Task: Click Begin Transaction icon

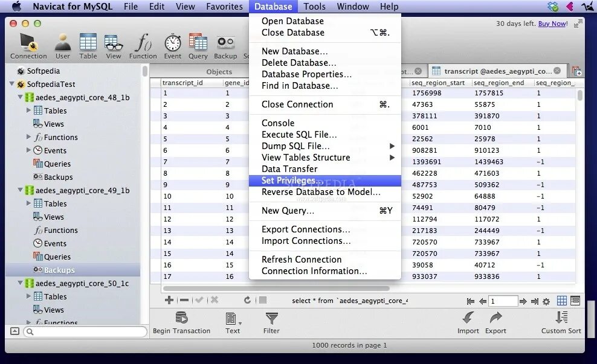Action: click(x=181, y=323)
